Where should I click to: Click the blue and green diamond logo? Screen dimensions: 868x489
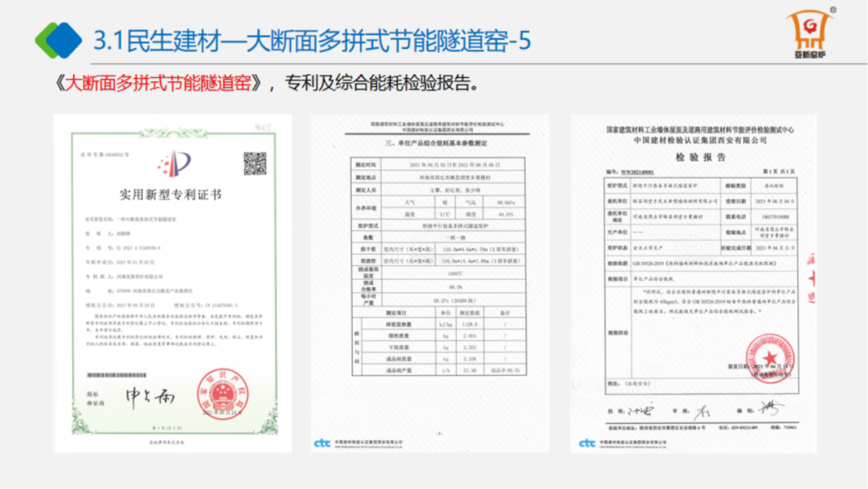[x=58, y=39]
